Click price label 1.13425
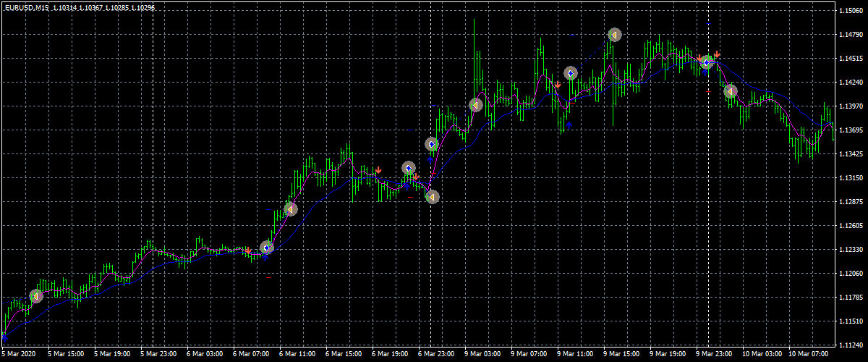Image resolution: width=868 pixels, height=362 pixels. tap(851, 154)
